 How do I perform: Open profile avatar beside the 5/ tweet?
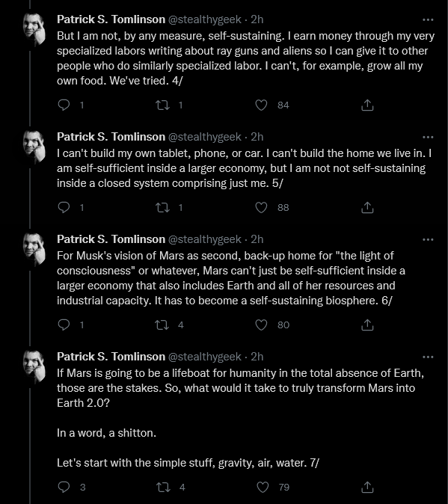pyautogui.click(x=34, y=147)
